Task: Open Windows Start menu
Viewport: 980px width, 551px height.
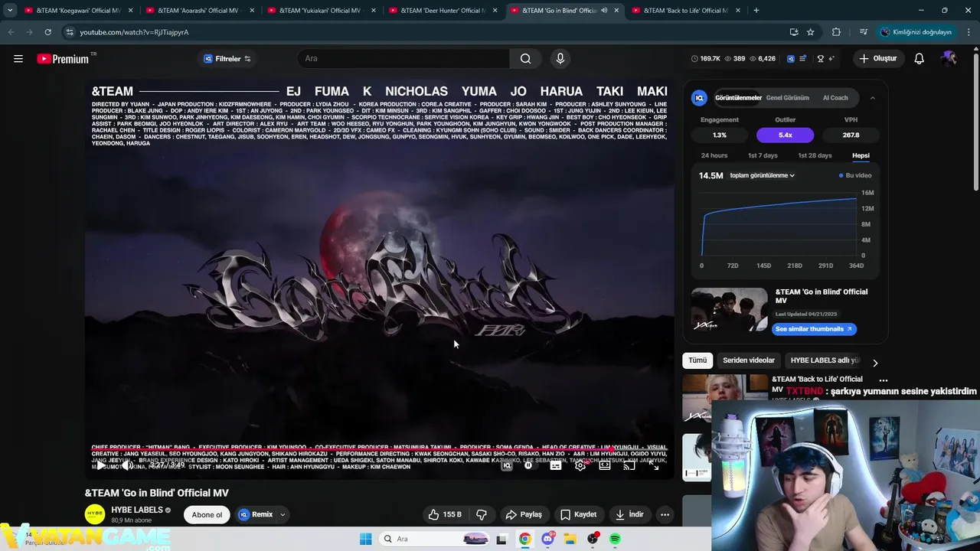Action: pos(366,539)
